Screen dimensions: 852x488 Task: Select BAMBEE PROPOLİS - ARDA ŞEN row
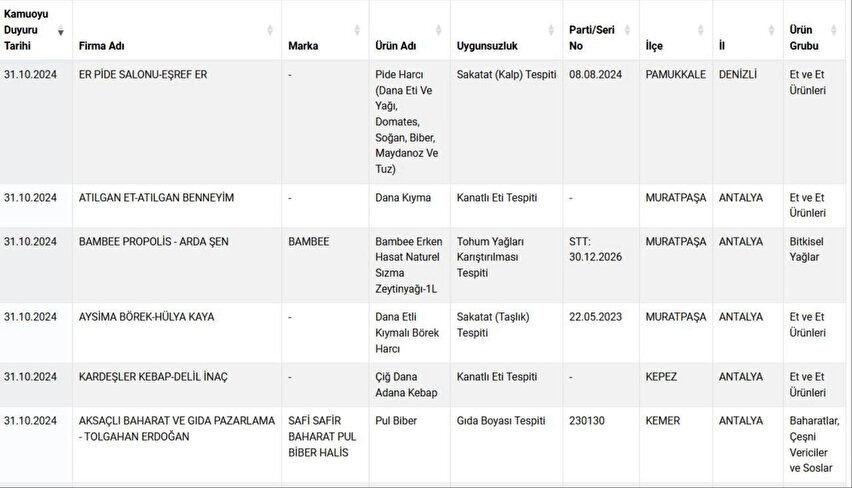(x=426, y=265)
